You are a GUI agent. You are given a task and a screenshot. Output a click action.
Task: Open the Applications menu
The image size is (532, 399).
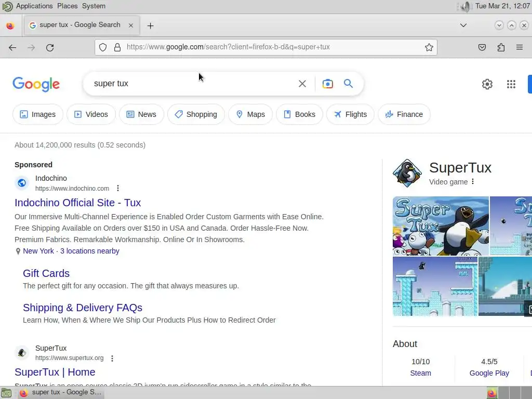(x=34, y=6)
